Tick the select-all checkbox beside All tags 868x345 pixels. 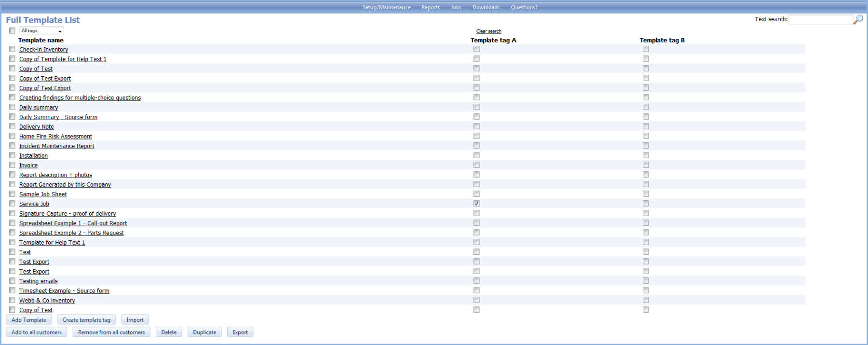click(12, 31)
